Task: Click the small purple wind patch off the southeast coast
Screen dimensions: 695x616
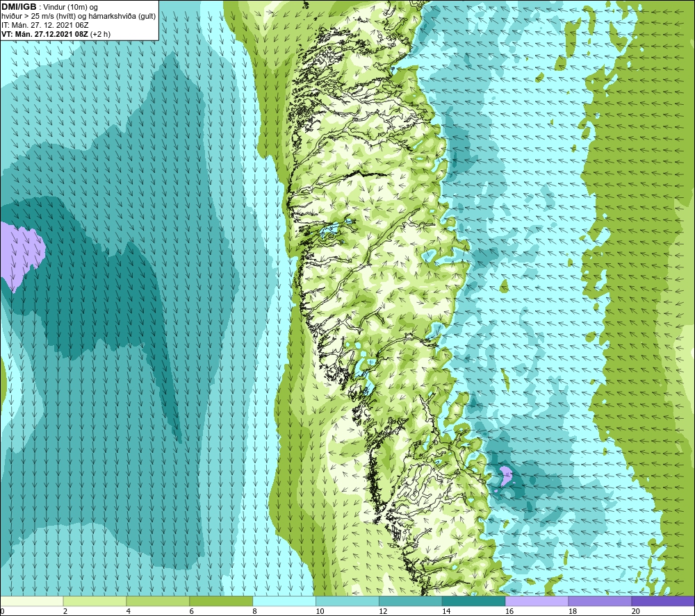Action: click(x=506, y=476)
